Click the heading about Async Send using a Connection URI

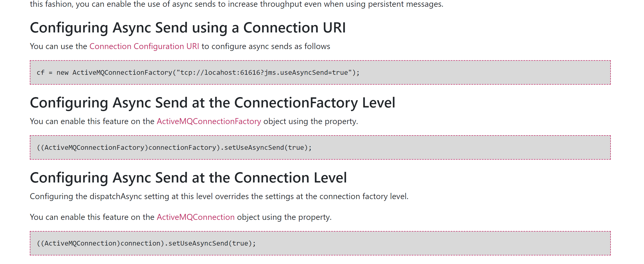coord(188,28)
